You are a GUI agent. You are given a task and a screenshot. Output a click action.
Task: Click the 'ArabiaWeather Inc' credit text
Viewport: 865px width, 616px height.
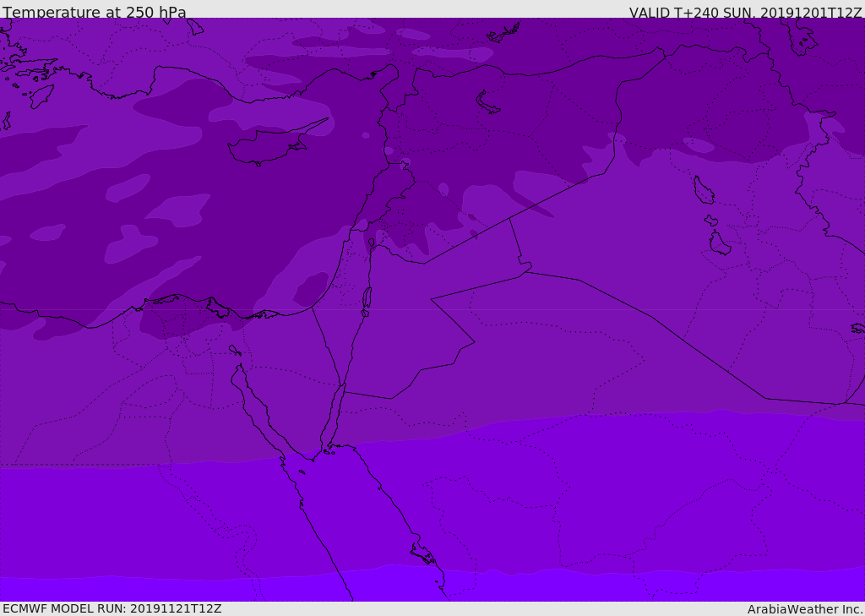[x=804, y=609]
